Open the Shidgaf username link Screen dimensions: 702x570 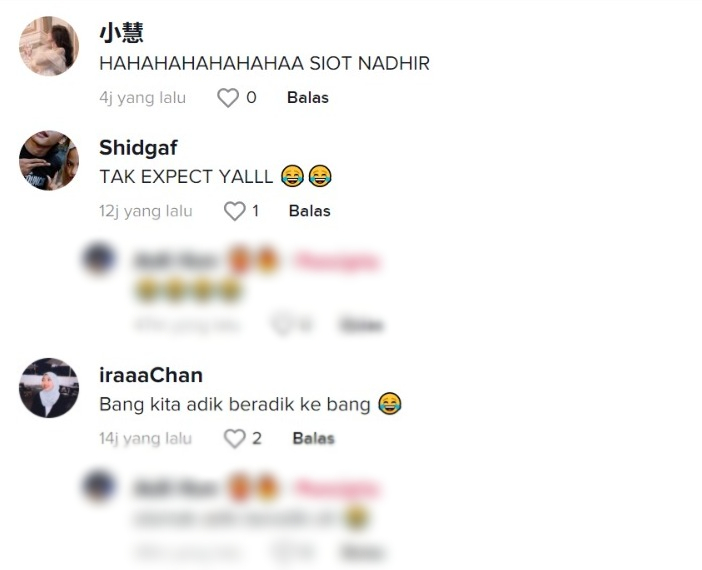138,148
